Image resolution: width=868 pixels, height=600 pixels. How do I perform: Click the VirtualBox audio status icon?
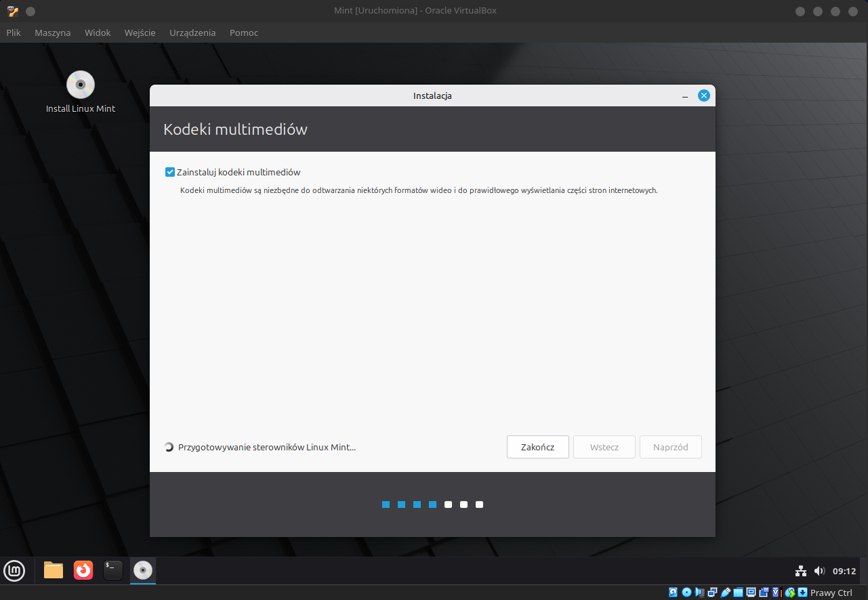[x=699, y=593]
